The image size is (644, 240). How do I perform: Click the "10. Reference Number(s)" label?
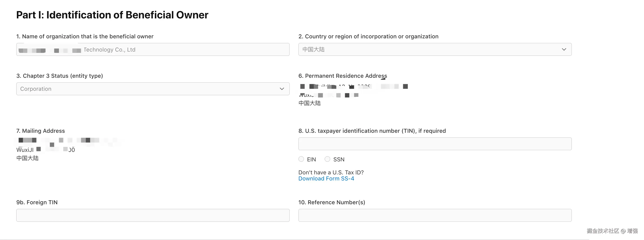[332, 203]
